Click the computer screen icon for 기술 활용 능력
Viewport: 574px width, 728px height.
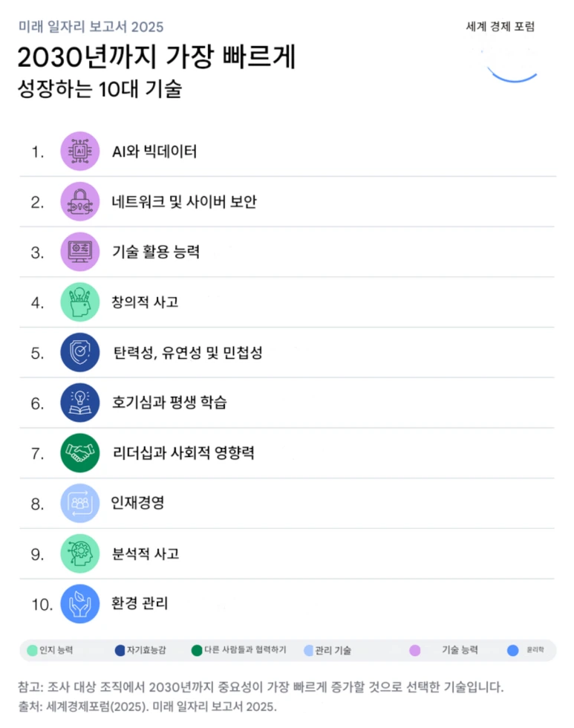pos(79,251)
